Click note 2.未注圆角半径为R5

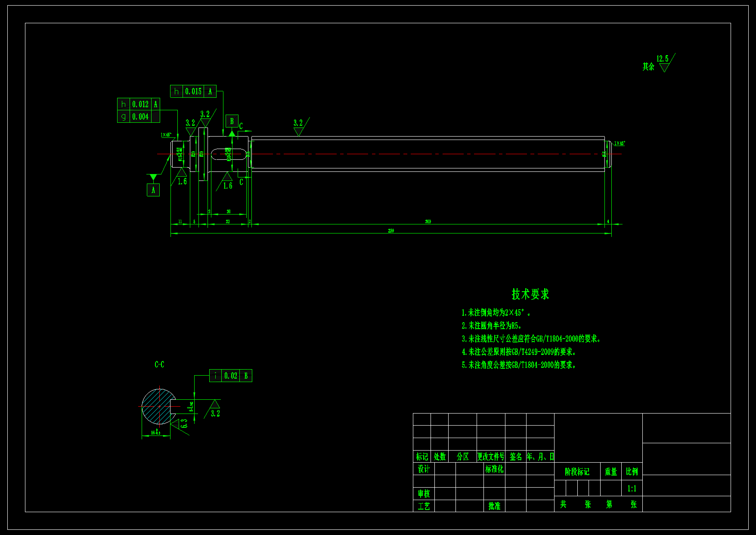(x=492, y=326)
